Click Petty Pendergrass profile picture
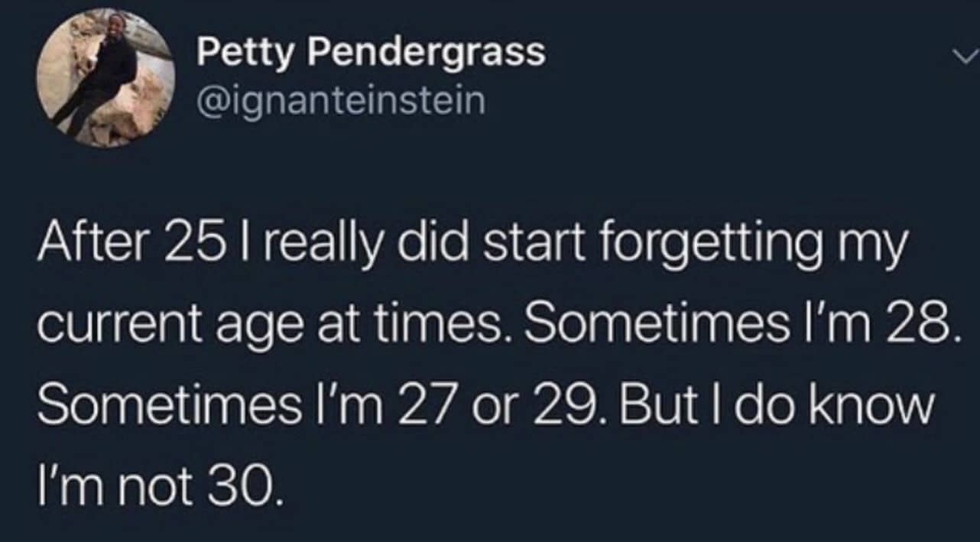 pyautogui.click(x=105, y=77)
